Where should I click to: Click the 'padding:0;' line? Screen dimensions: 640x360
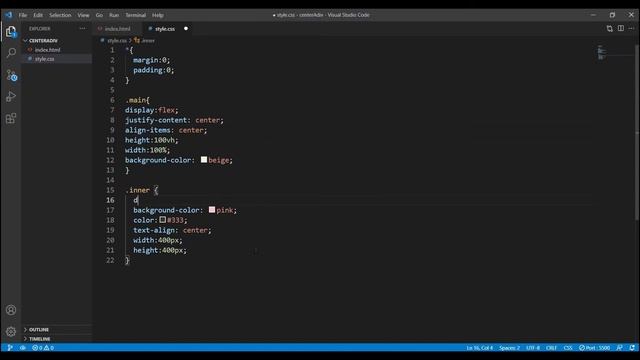pyautogui.click(x=153, y=70)
